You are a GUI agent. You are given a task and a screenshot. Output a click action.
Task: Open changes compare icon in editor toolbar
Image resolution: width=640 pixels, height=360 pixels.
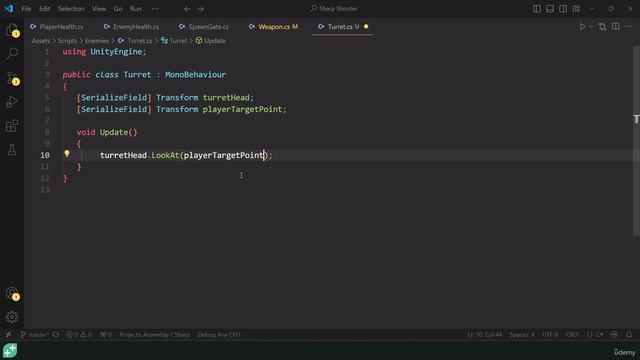coord(602,27)
